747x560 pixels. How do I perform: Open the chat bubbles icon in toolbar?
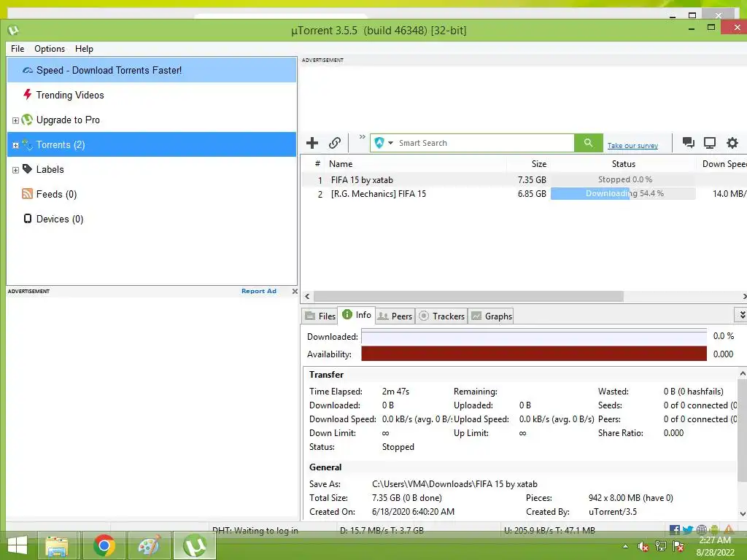pyautogui.click(x=688, y=142)
